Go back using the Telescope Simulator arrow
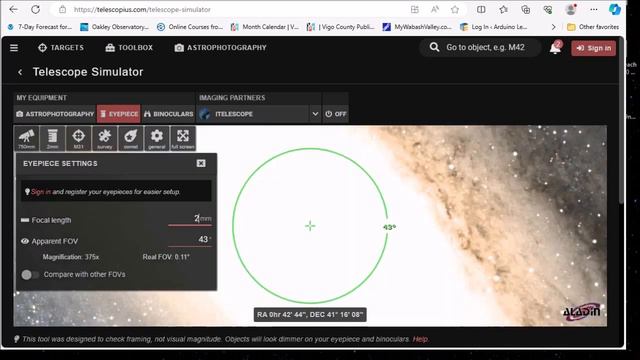The height and width of the screenshot is (360, 640). pos(20,72)
